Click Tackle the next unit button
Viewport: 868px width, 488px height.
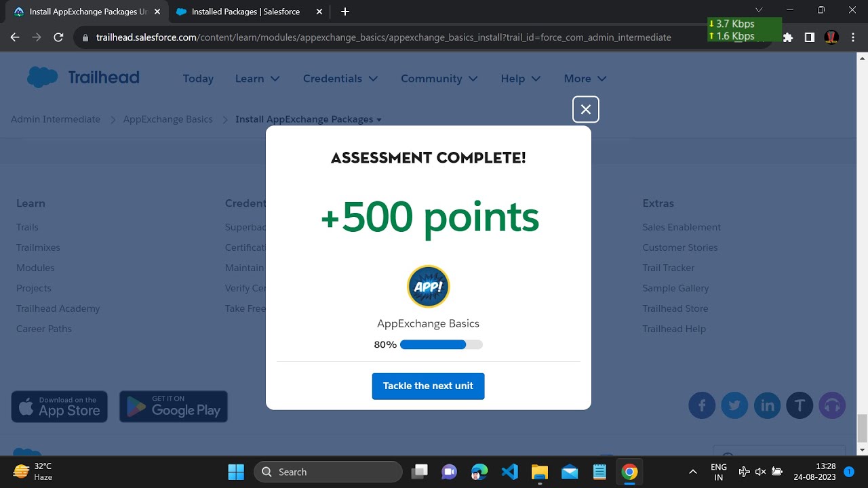(428, 386)
